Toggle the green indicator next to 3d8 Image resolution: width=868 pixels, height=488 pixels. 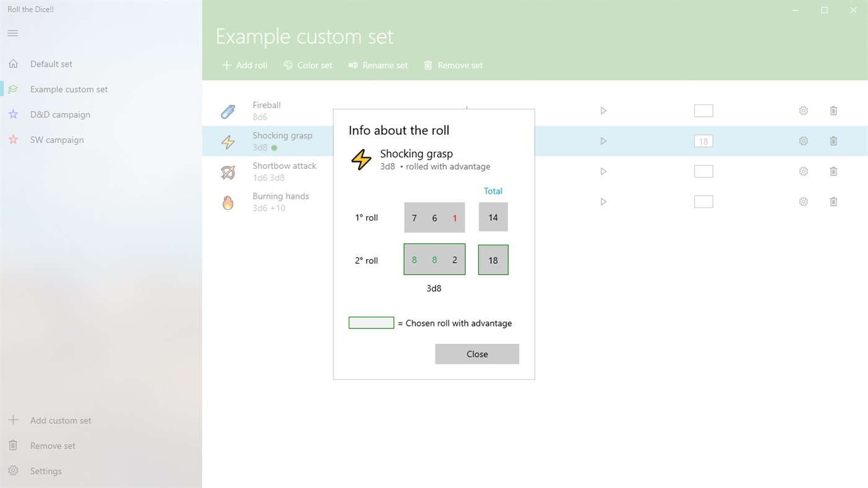[274, 148]
